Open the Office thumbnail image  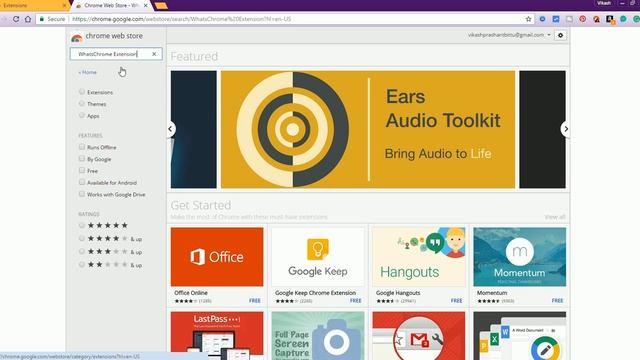pyautogui.click(x=217, y=257)
